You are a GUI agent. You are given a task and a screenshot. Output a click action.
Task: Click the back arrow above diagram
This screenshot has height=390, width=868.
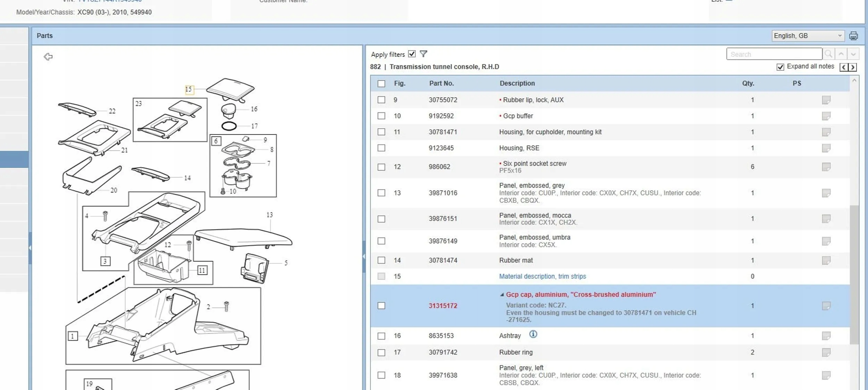[x=48, y=57]
